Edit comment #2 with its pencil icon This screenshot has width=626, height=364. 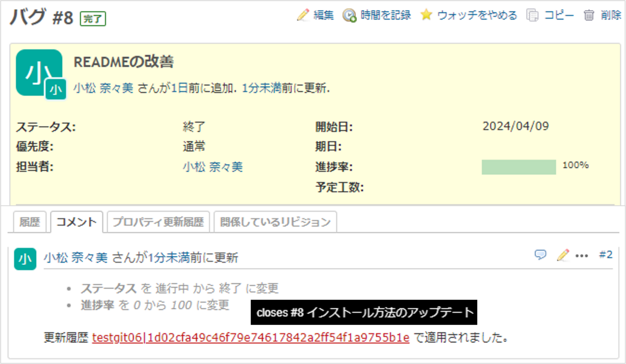click(563, 255)
